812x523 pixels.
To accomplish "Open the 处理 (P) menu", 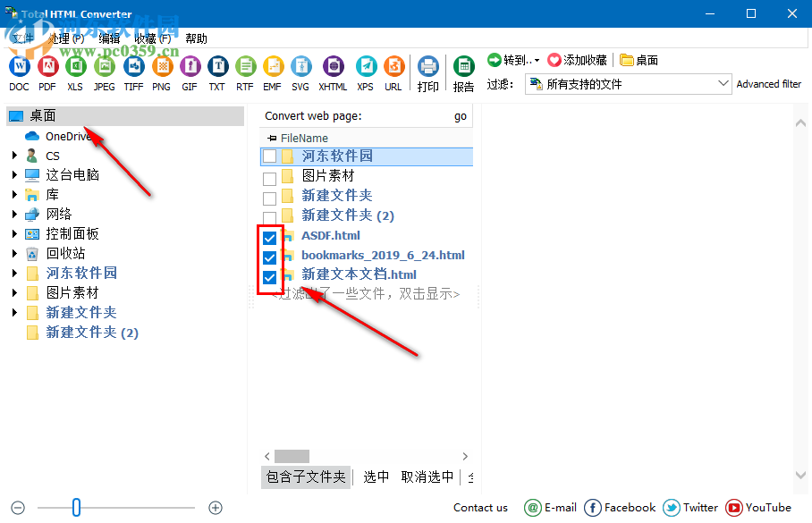I will coord(66,38).
